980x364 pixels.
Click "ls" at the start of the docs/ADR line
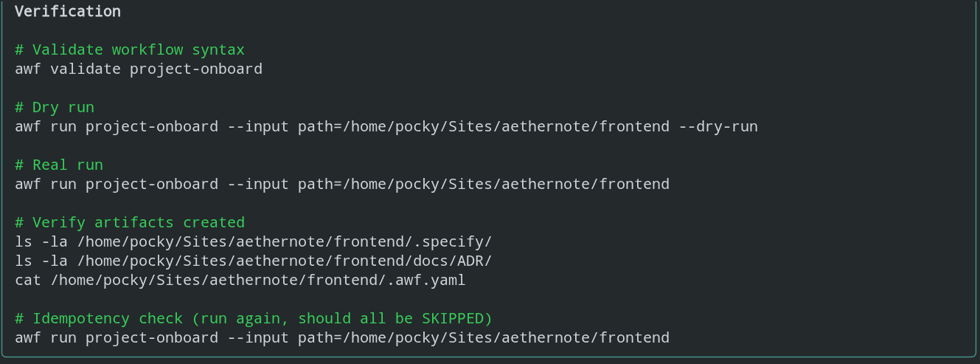(23, 261)
